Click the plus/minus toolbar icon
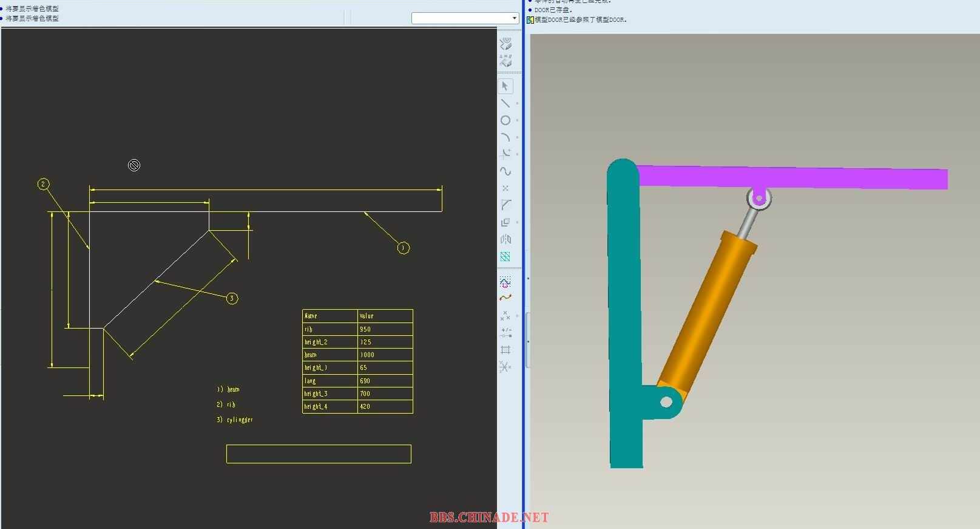 505,333
